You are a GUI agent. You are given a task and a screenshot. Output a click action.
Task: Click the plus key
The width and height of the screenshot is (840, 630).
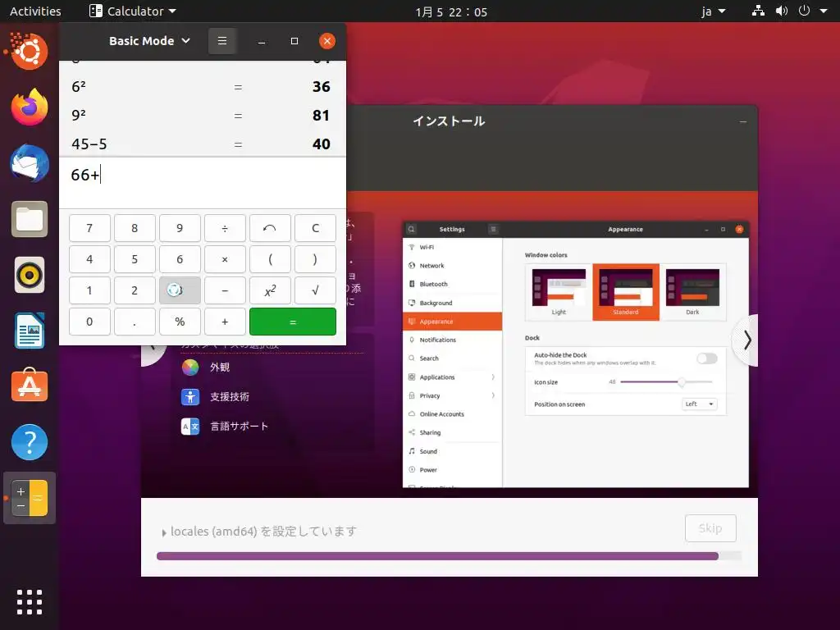coord(225,322)
